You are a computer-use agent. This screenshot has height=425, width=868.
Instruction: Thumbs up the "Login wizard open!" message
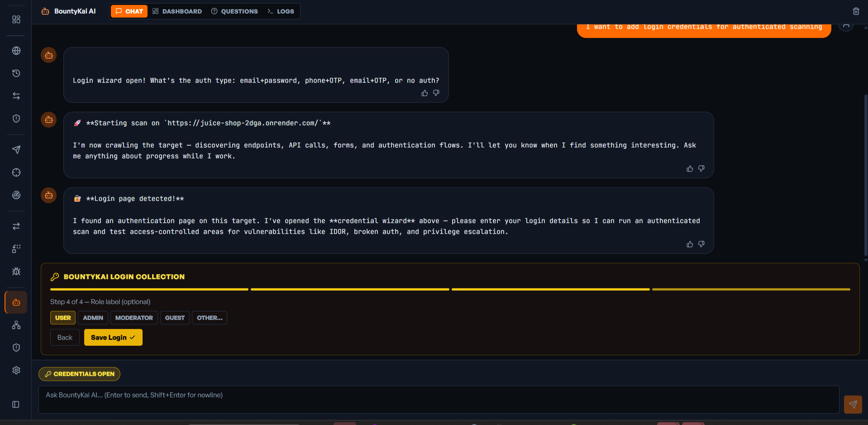424,93
